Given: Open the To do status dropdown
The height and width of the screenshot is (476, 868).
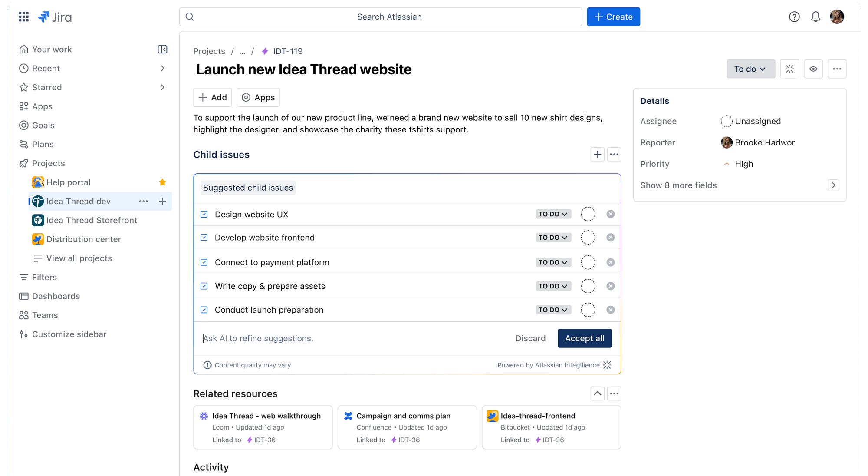Looking at the screenshot, I should 750,69.
